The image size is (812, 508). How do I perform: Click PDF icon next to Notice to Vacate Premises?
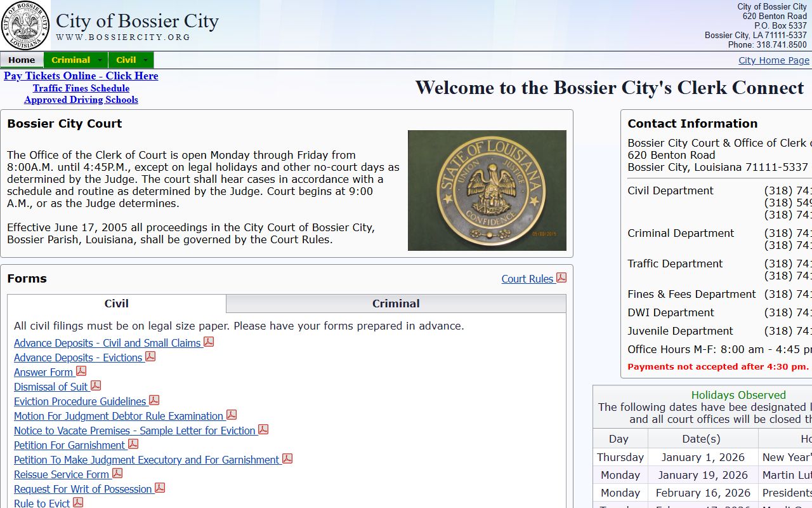coord(263,429)
